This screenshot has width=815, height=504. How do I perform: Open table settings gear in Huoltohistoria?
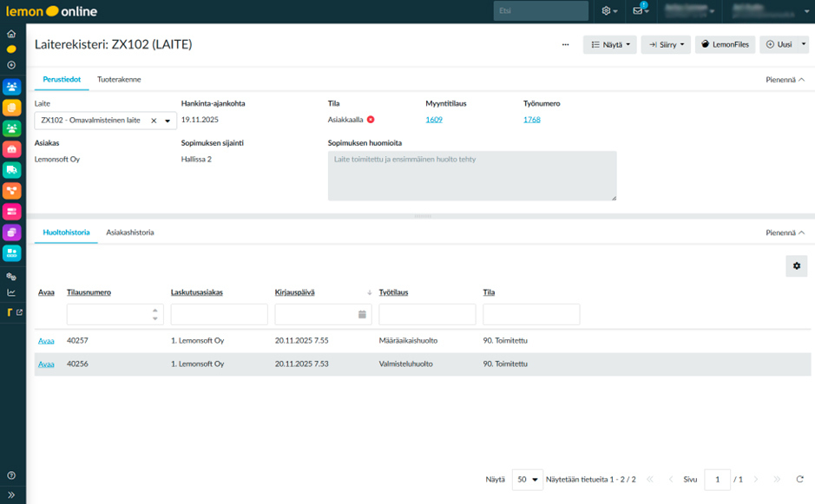pos(796,266)
